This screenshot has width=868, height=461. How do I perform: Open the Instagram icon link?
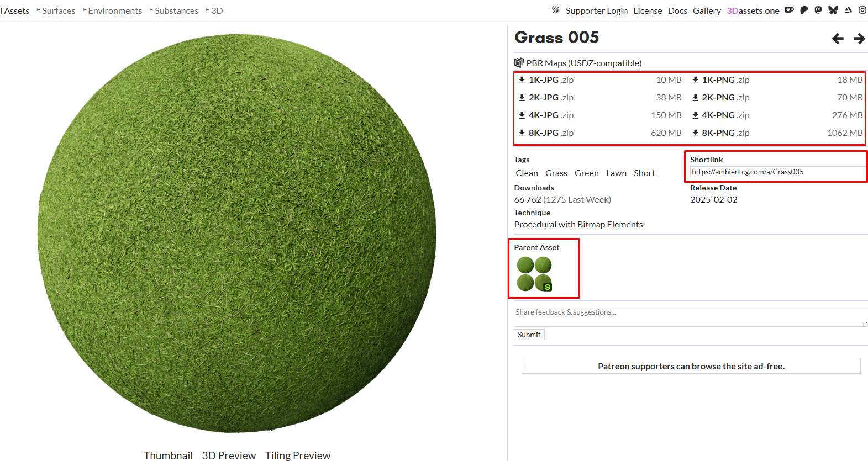pos(862,10)
